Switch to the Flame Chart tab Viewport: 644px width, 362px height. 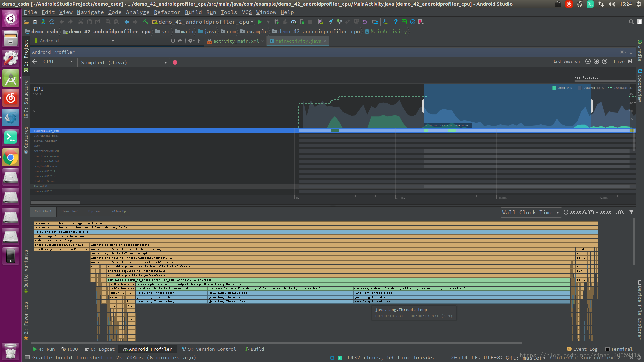coord(70,212)
